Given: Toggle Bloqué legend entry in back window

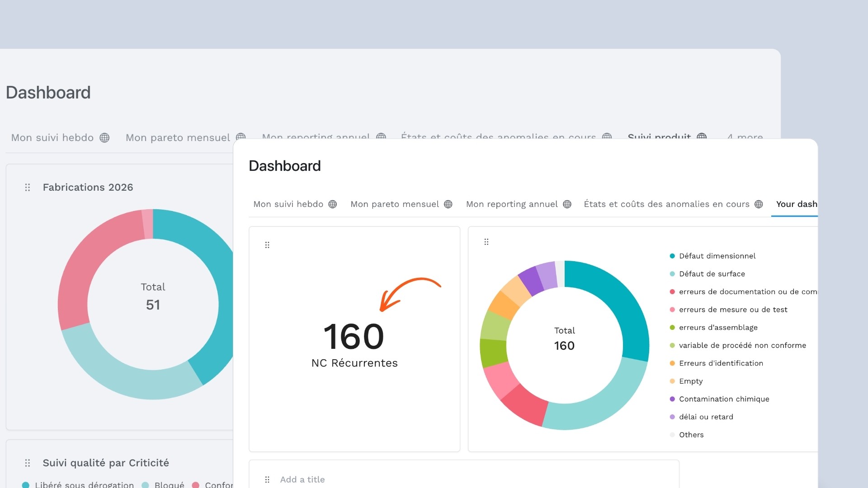Looking at the screenshot, I should (163, 484).
